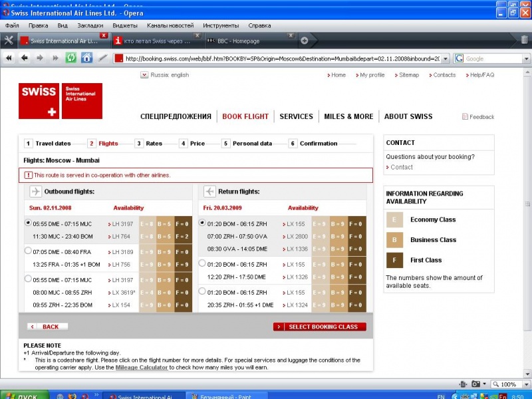Go to home page via house icon
The height and width of the screenshot is (399, 532).
pos(86,58)
